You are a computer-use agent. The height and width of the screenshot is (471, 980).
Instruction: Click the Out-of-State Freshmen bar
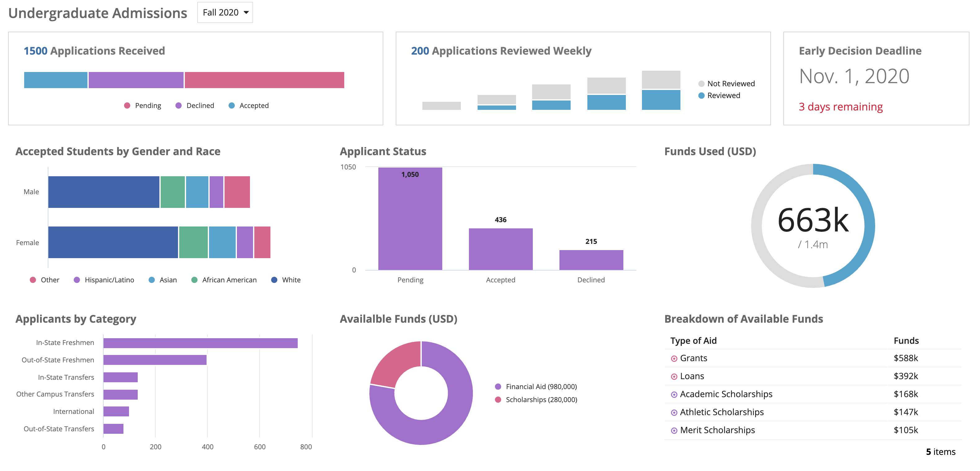coord(155,360)
